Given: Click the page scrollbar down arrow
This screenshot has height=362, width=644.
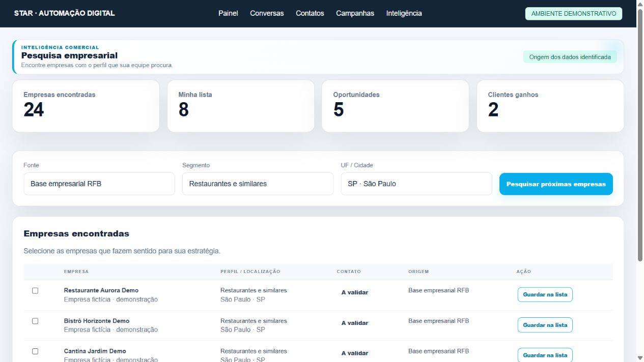Looking at the screenshot, I should coord(640,358).
